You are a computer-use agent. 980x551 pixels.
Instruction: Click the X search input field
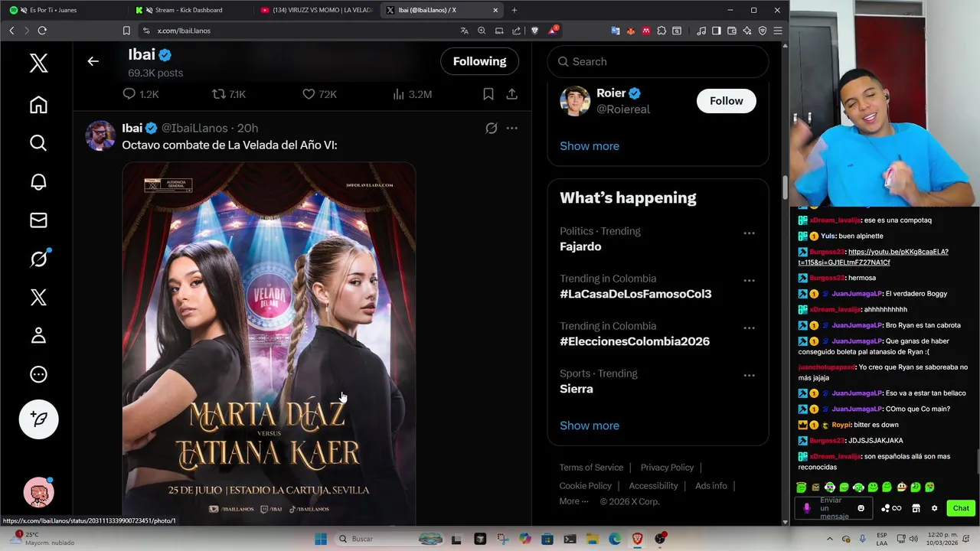tap(658, 61)
